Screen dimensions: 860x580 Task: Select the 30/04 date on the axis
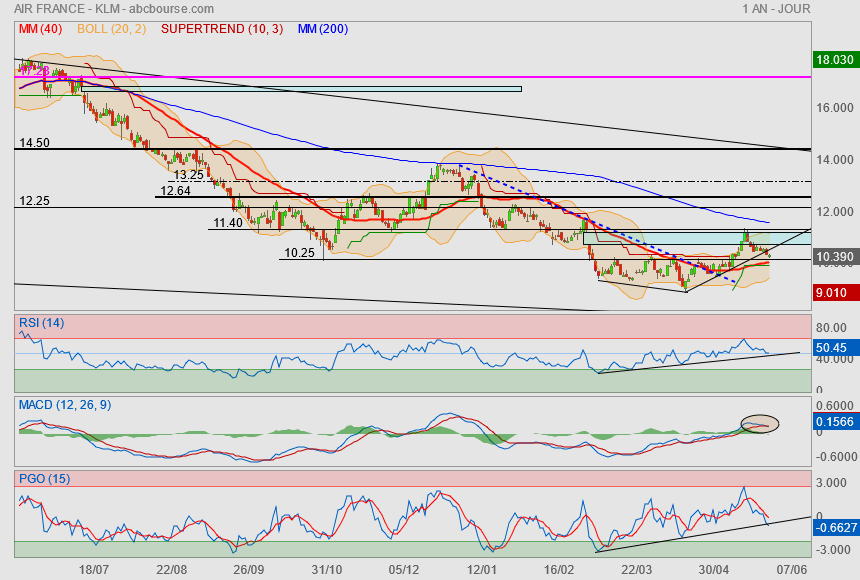point(714,568)
